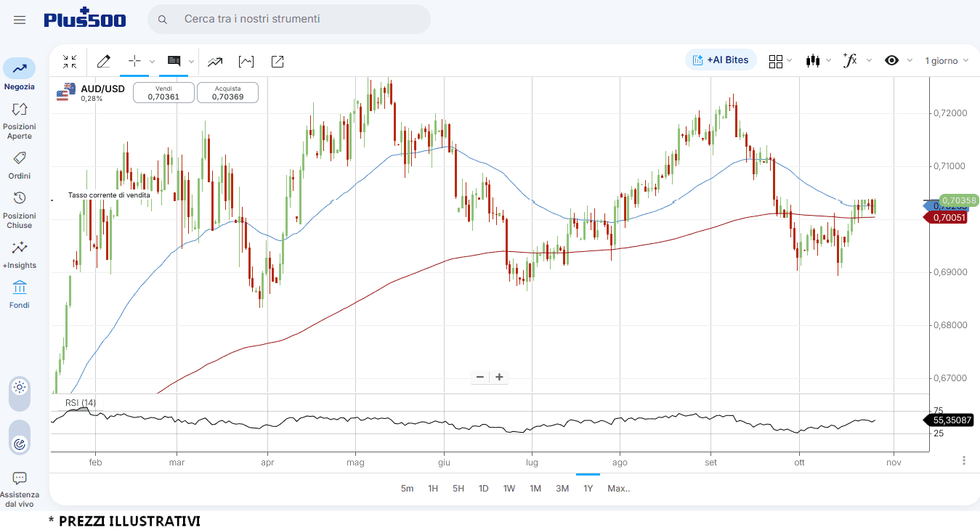Image resolution: width=980 pixels, height=530 pixels.
Task: Open the hamburger main menu
Action: (20, 20)
